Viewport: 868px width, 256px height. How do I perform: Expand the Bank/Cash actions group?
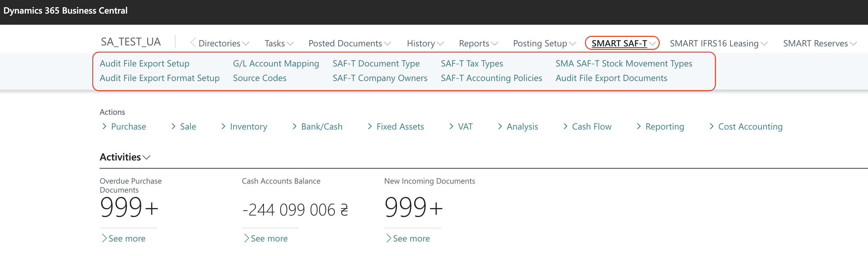pos(317,126)
